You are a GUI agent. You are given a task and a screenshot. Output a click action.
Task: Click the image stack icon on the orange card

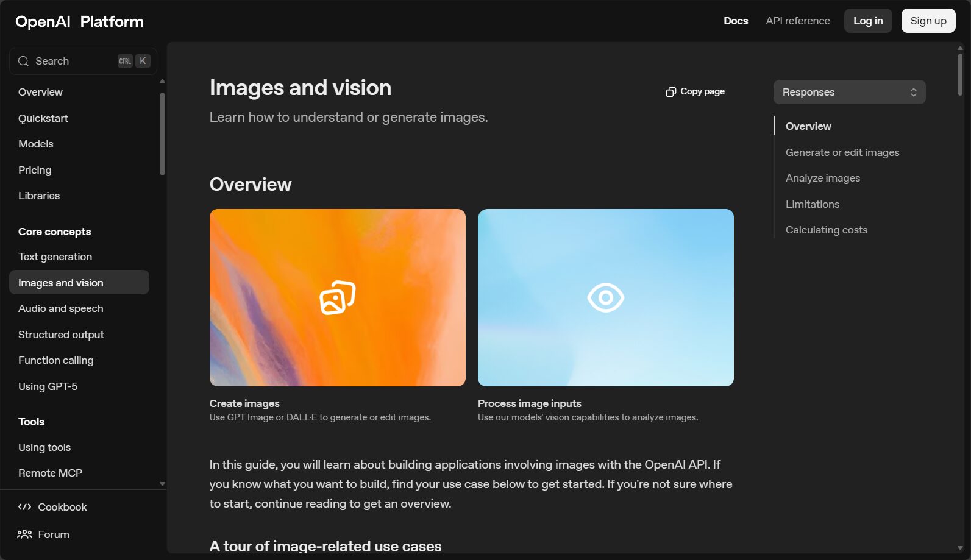337,297
